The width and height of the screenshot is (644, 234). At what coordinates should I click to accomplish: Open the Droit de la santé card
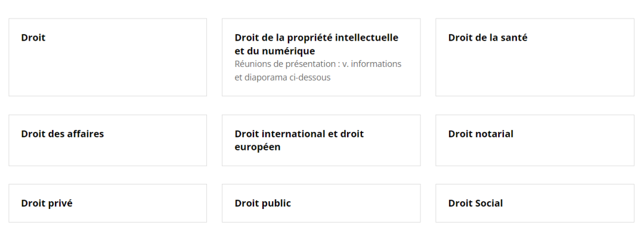535,57
